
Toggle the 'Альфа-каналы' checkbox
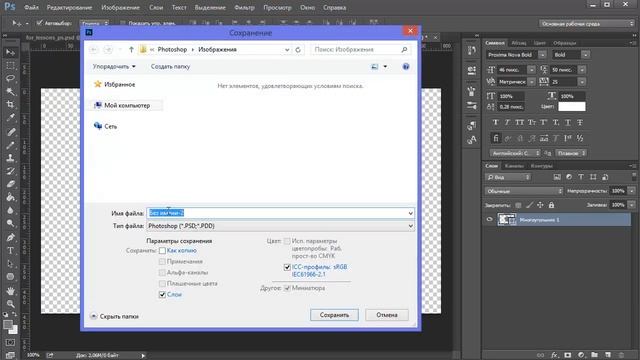point(162,272)
